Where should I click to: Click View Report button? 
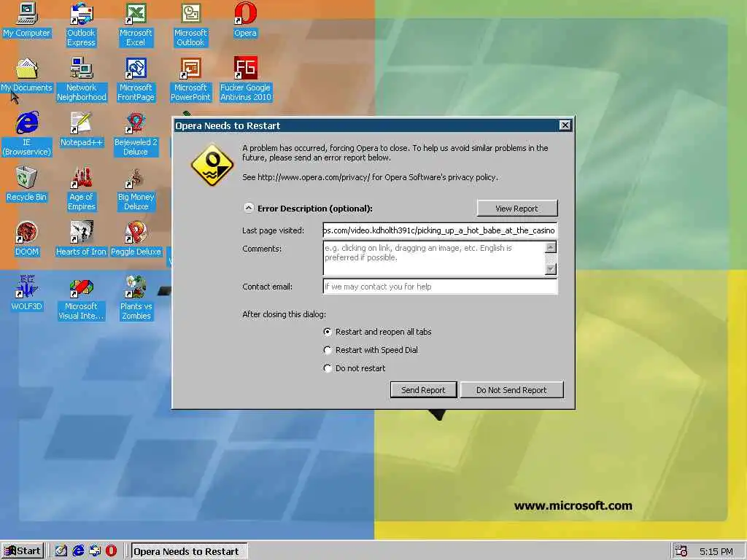(517, 209)
